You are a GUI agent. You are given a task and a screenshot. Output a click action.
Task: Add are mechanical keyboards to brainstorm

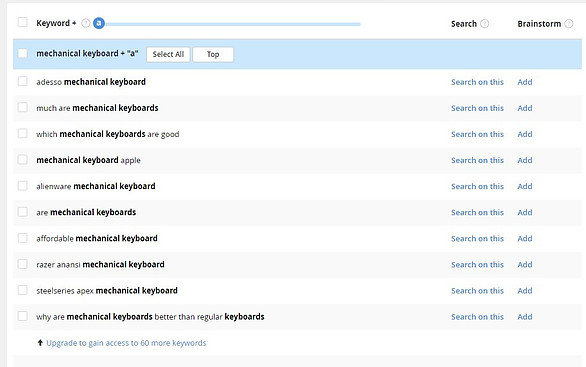525,213
